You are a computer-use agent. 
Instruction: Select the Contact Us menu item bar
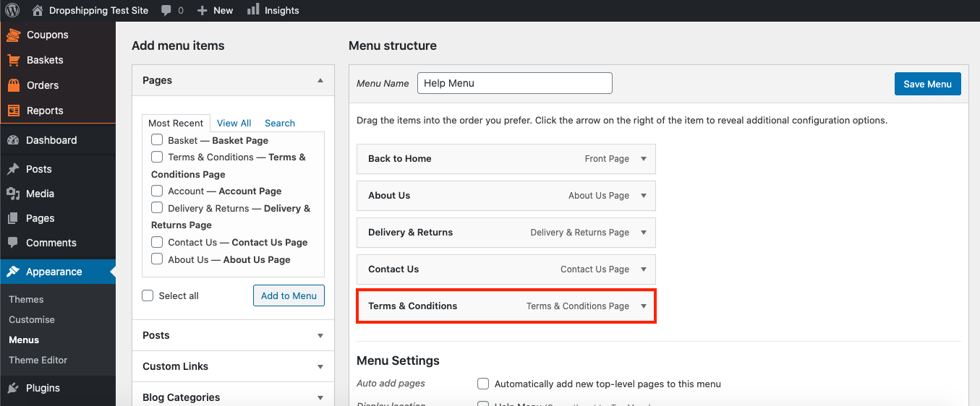click(506, 269)
